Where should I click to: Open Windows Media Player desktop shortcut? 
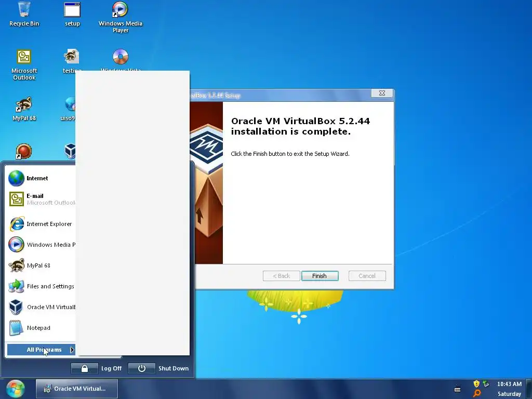tap(121, 17)
